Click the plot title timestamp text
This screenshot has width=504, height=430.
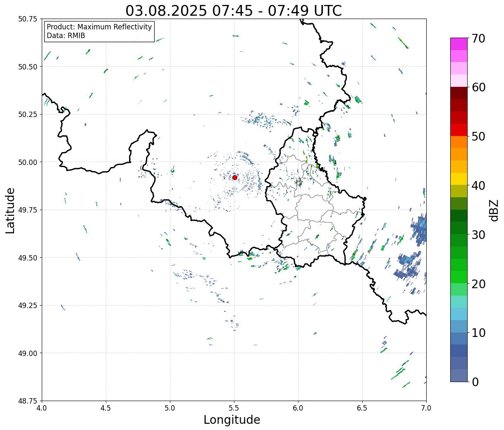point(234,10)
